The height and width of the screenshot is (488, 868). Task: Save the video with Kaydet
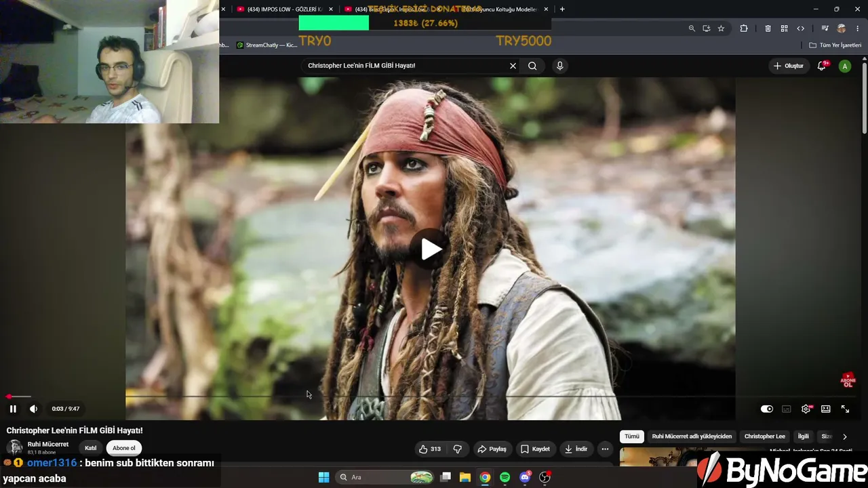point(536,449)
